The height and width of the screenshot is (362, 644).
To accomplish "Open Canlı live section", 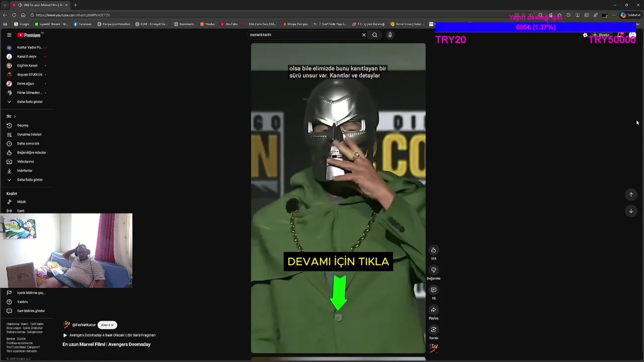I will [x=20, y=211].
